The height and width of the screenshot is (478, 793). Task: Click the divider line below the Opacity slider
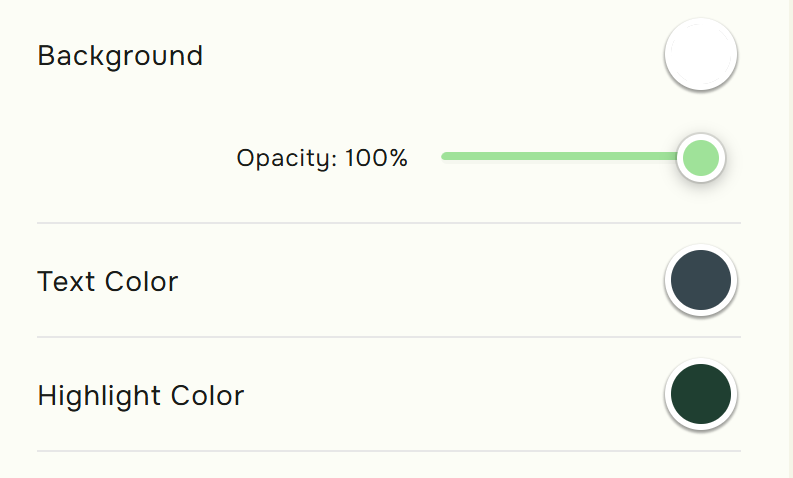point(388,223)
